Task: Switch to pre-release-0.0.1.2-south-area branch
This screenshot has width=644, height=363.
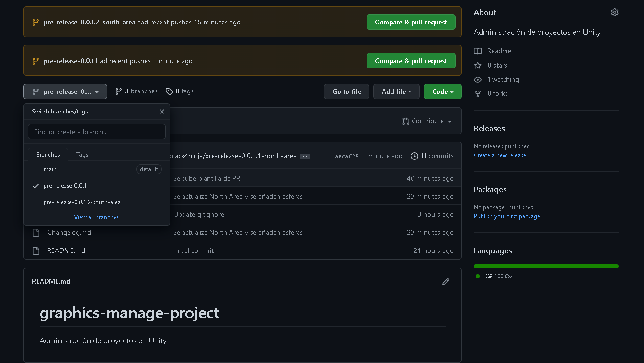Action: [x=82, y=202]
